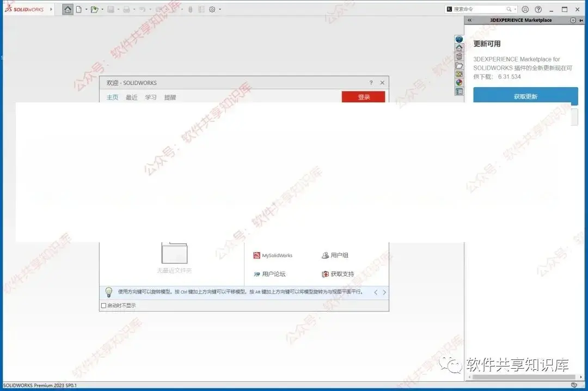Viewport: 588px width, 391px height.
Task: Open the File Explorer tab in task pane
Action: tap(459, 65)
